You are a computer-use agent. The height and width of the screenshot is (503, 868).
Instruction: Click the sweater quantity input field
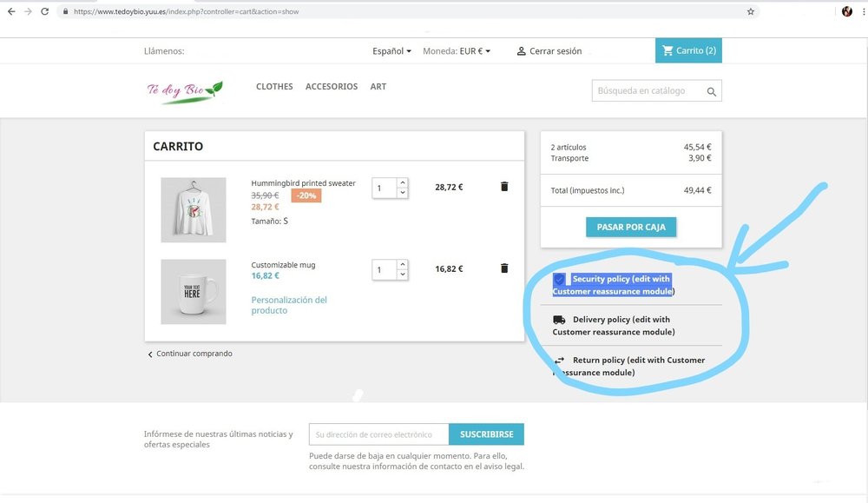[385, 189]
